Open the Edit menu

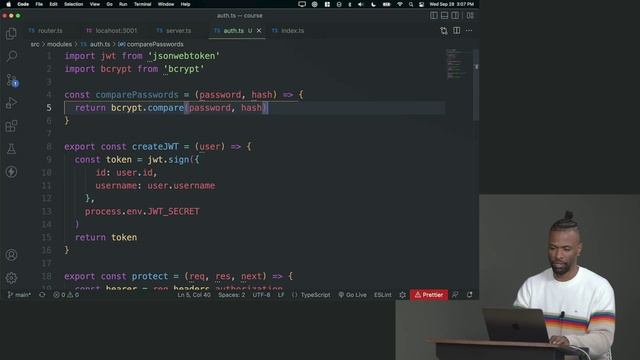click(53, 4)
